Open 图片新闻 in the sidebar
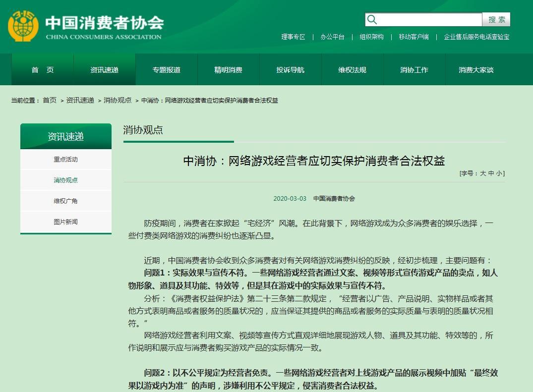 tap(66, 222)
